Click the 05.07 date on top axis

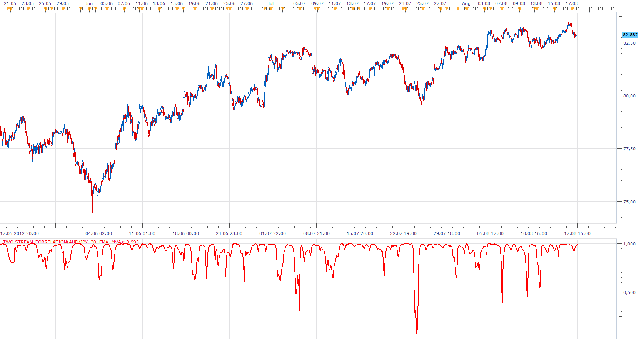pyautogui.click(x=299, y=3)
